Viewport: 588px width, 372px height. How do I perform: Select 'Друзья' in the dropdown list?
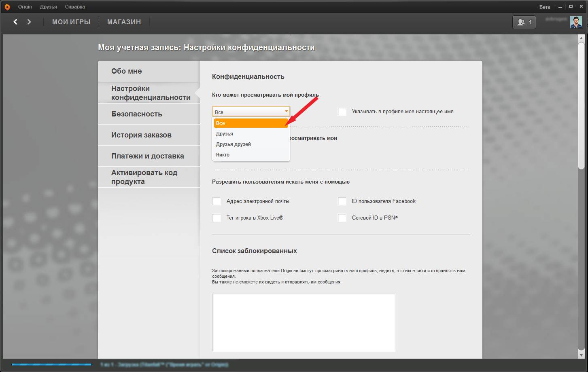tap(225, 134)
